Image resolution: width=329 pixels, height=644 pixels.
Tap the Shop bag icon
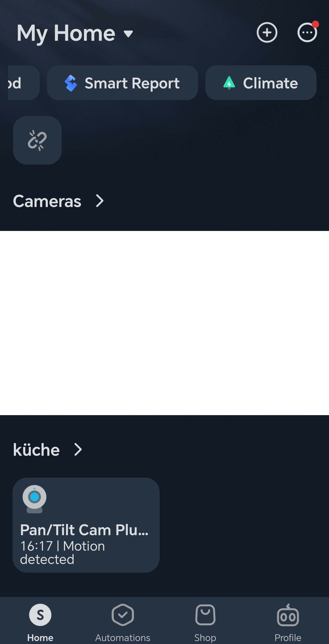tap(205, 614)
